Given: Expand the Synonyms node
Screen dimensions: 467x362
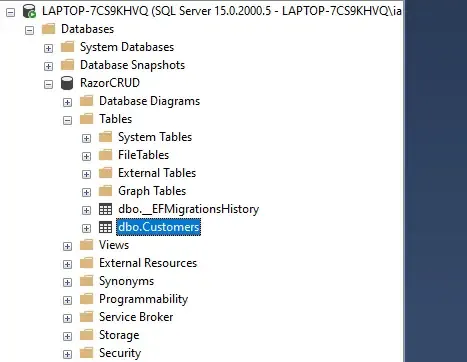Looking at the screenshot, I should click(x=67, y=282).
